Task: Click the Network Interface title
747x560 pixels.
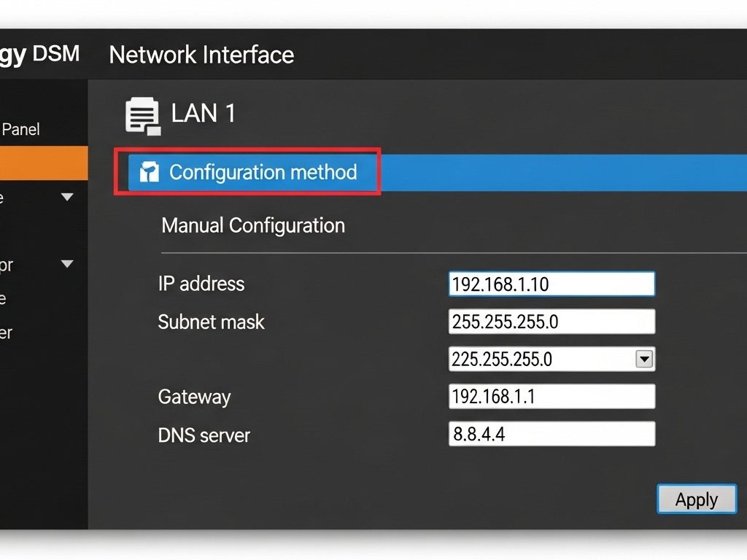Action: (x=201, y=55)
